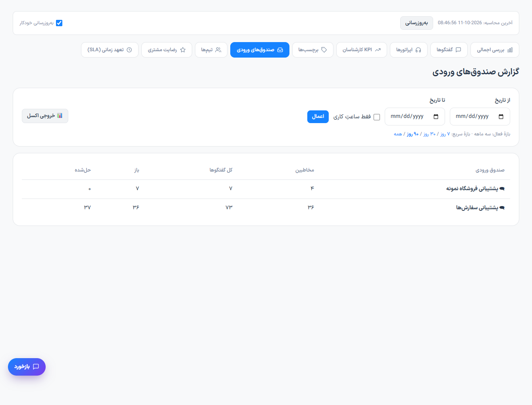The height and width of the screenshot is (405, 532).
Task: Select the همه quick range link
Action: [398, 134]
